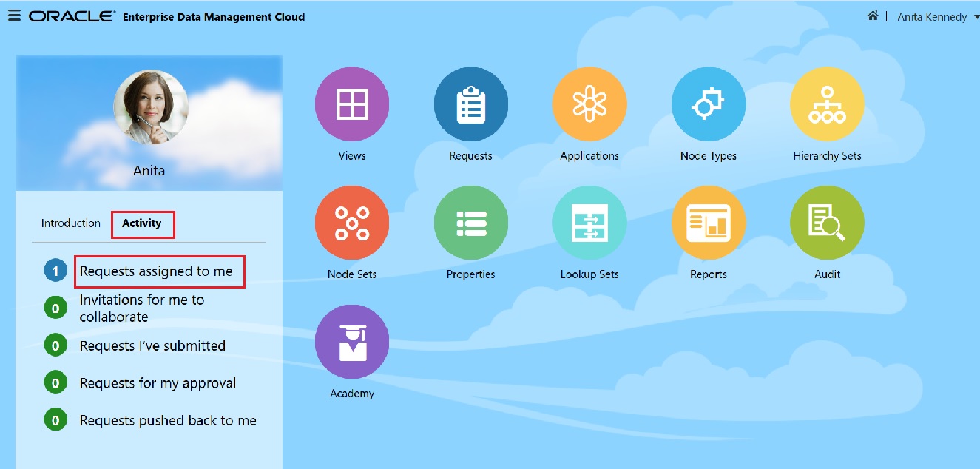Open the Node Sets icon
Viewport: 980px width, 469px height.
[352, 223]
